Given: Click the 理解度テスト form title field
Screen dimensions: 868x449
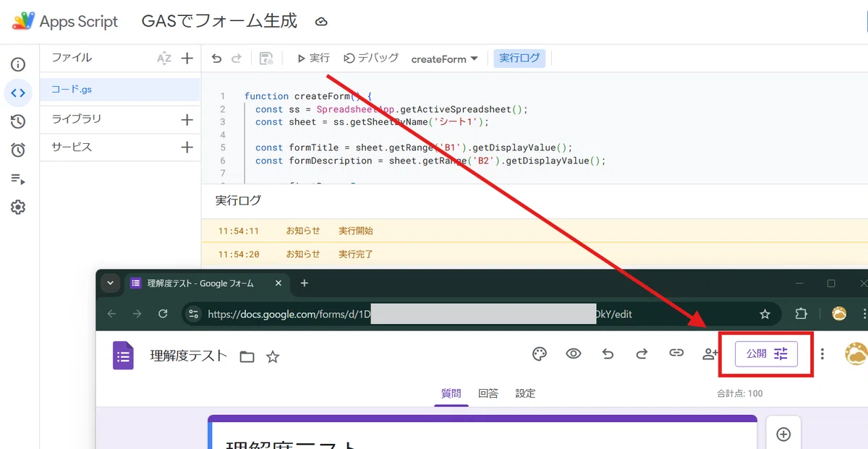Looking at the screenshot, I should pyautogui.click(x=188, y=356).
